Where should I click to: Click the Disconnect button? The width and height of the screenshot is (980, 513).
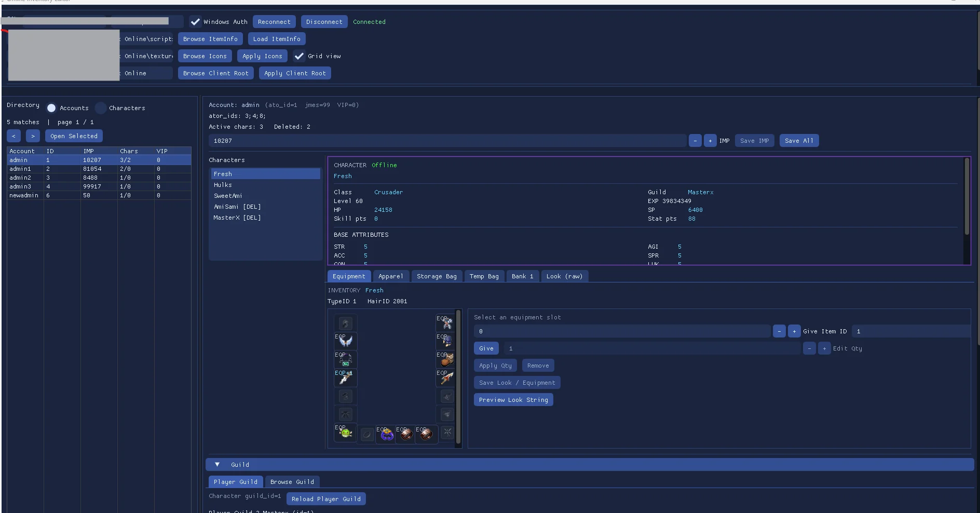[324, 22]
